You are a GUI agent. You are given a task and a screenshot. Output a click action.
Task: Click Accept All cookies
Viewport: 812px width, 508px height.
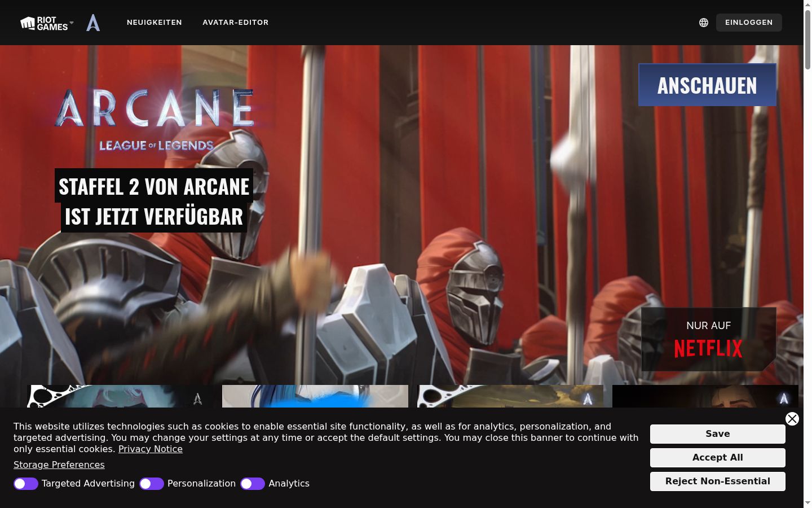click(x=718, y=458)
